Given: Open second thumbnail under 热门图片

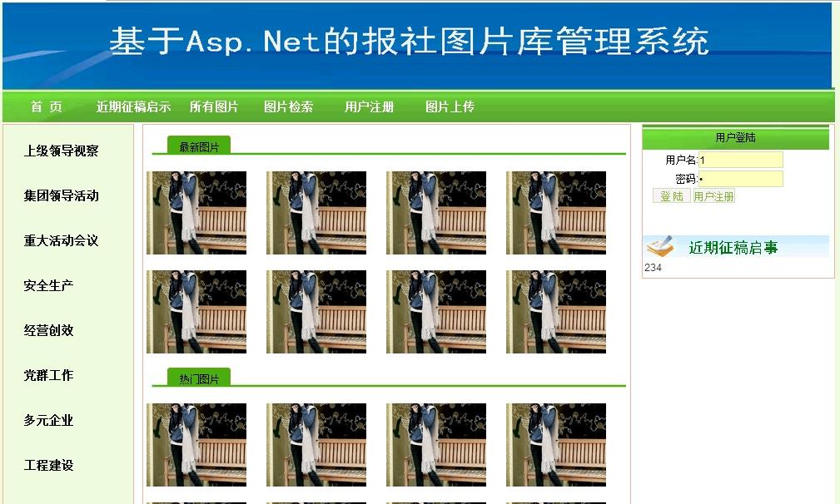Looking at the screenshot, I should (316, 445).
